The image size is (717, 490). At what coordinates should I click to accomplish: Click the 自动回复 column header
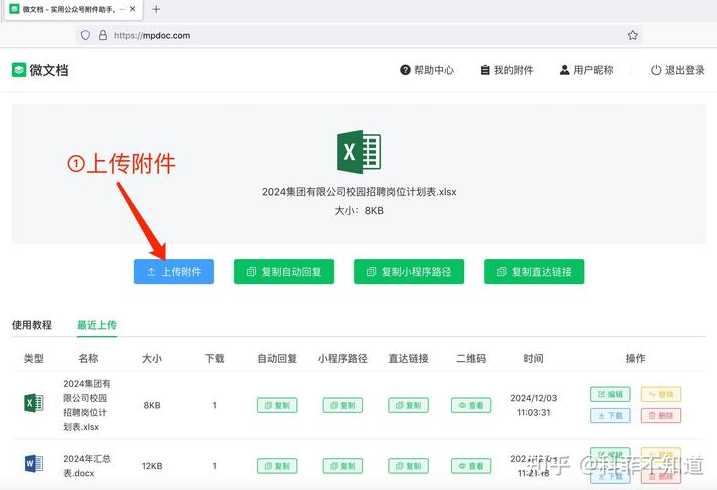click(x=277, y=358)
